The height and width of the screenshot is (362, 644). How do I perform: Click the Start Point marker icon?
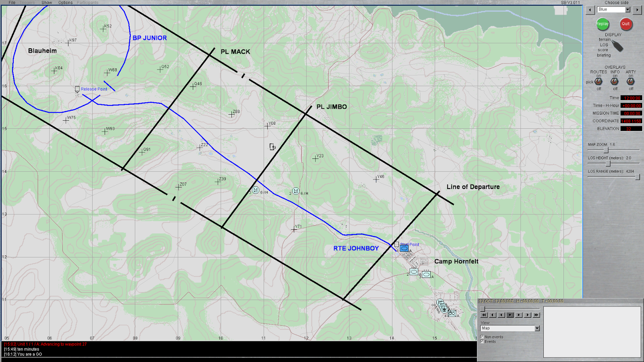(x=396, y=244)
